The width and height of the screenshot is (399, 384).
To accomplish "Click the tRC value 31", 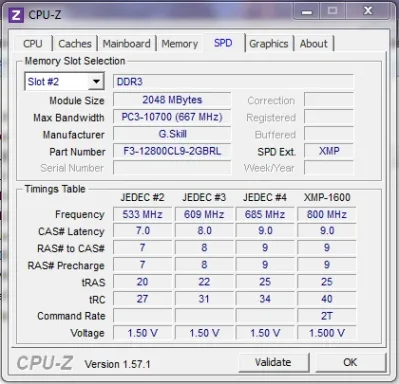I will coord(204,299).
